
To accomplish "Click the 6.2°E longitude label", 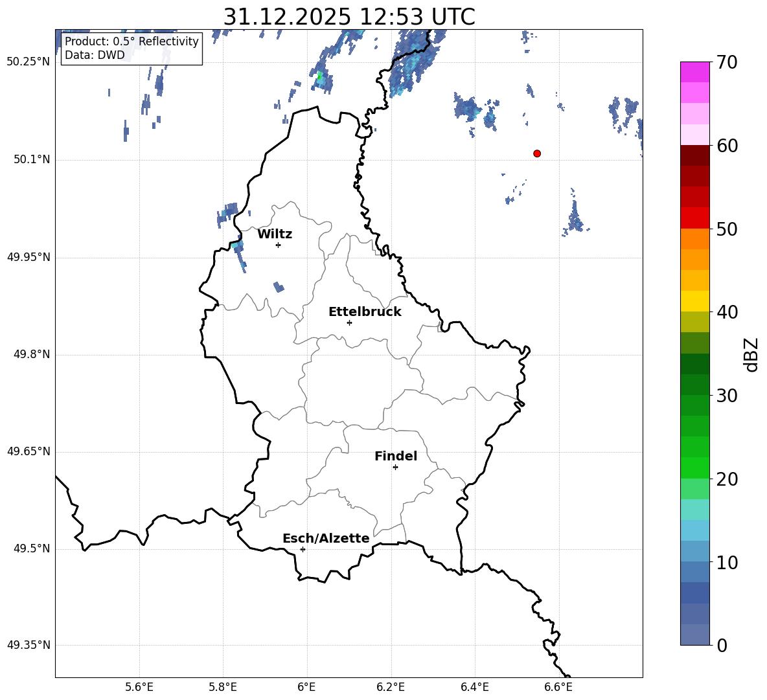I will pyautogui.click(x=391, y=688).
